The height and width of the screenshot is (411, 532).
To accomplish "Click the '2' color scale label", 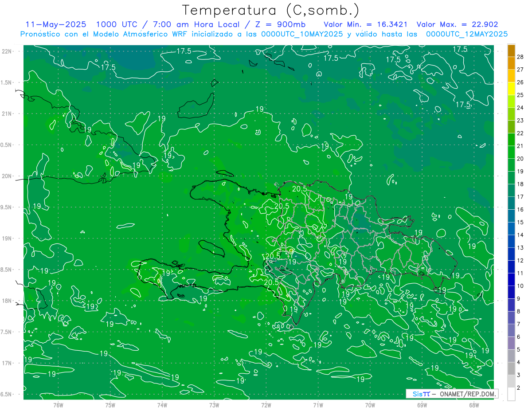I will [519, 388].
